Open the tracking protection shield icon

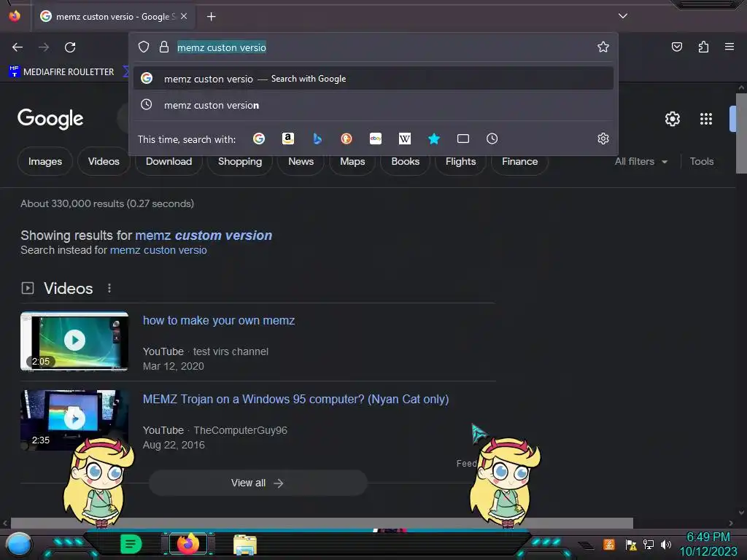144,47
